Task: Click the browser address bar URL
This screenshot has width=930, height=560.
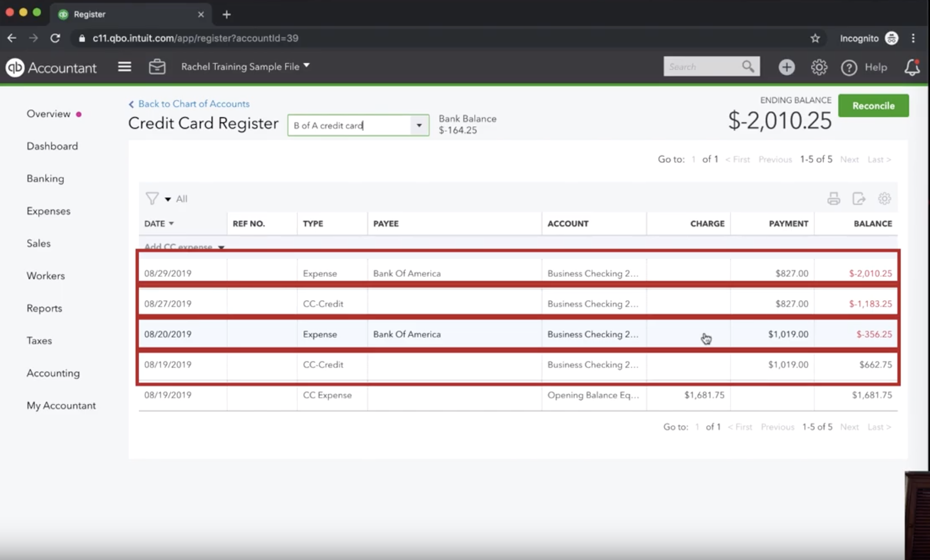Action: click(196, 38)
